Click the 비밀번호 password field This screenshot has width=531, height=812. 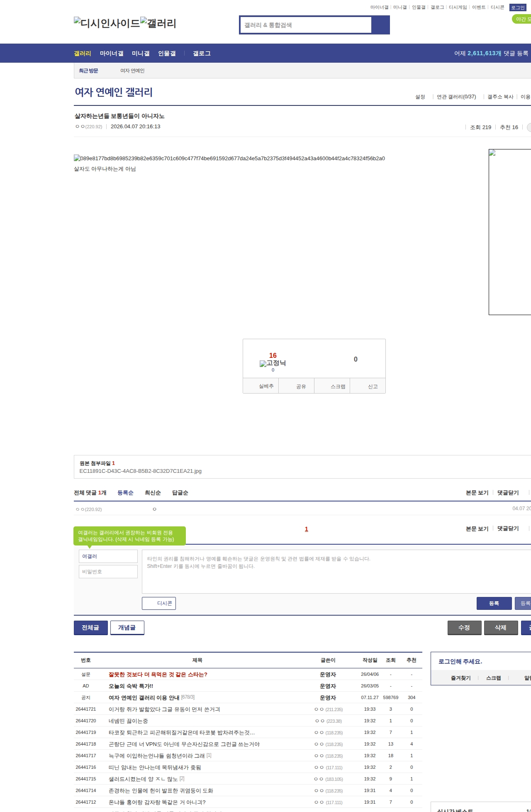[x=108, y=572]
